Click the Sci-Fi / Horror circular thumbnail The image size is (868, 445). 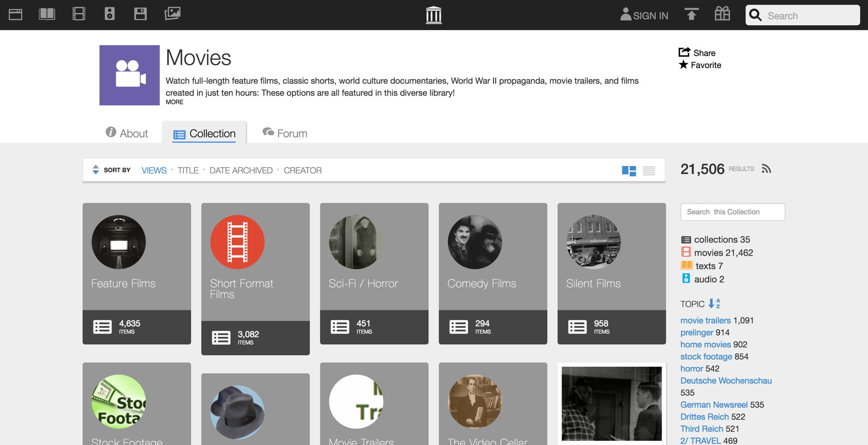tap(356, 242)
